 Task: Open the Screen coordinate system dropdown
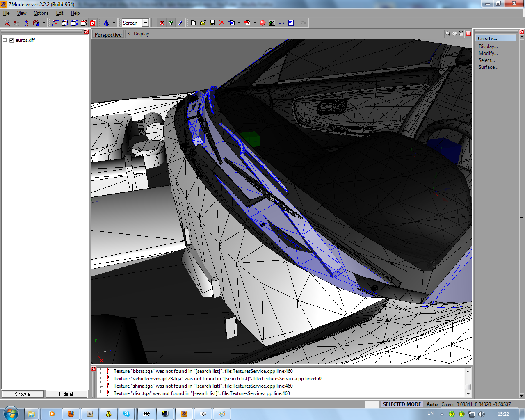coord(146,23)
